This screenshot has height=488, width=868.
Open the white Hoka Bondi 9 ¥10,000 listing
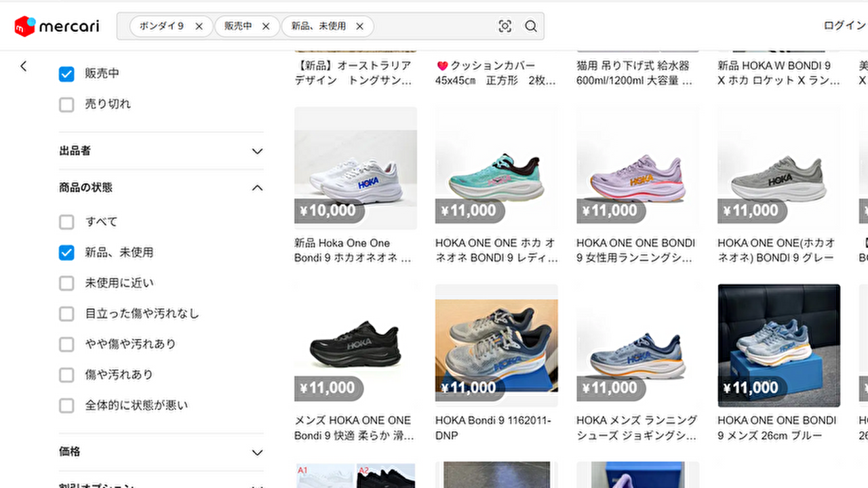(355, 168)
